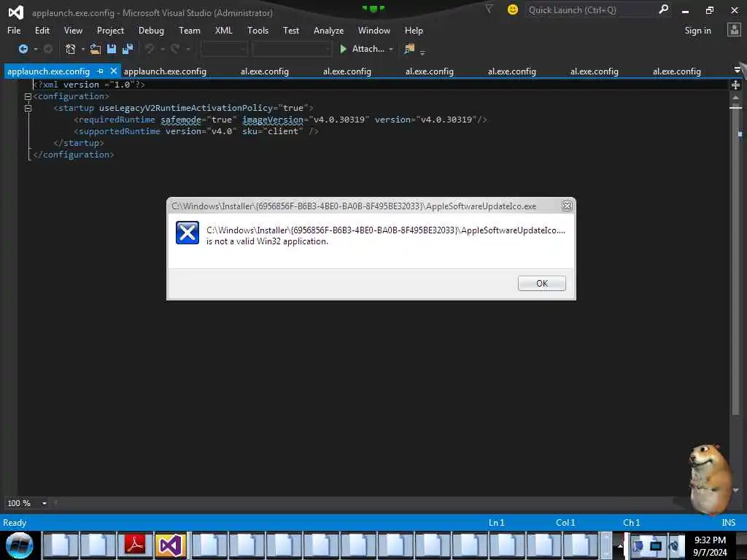Image resolution: width=747 pixels, height=560 pixels.
Task: Open the Windows Start button
Action: tap(20, 545)
